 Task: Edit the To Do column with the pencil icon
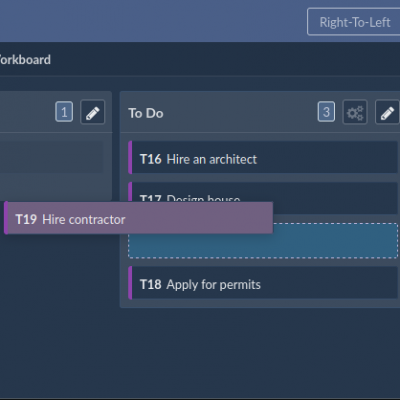point(387,112)
